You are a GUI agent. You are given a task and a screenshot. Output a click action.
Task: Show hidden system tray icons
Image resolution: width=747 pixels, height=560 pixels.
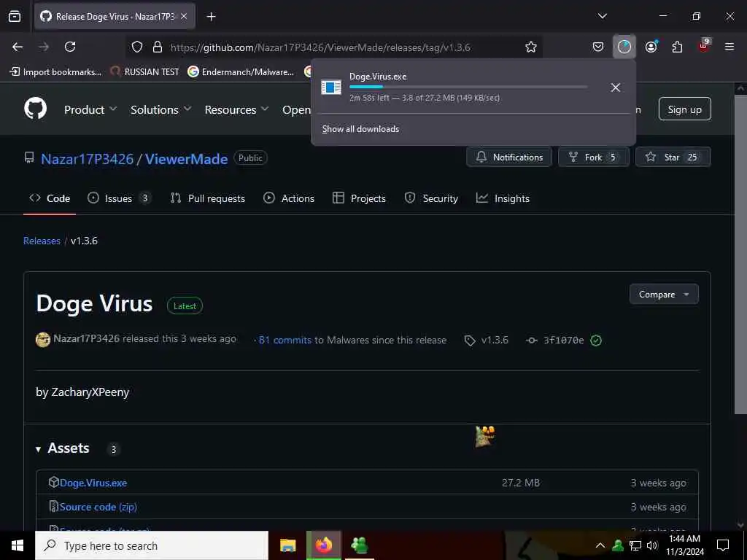click(x=600, y=545)
